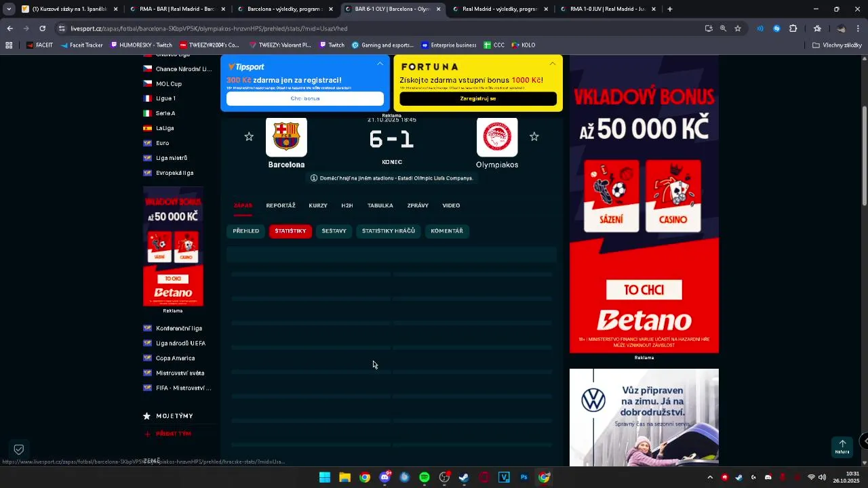Open Steam from the taskbar
This screenshot has width=868, height=488.
click(464, 477)
